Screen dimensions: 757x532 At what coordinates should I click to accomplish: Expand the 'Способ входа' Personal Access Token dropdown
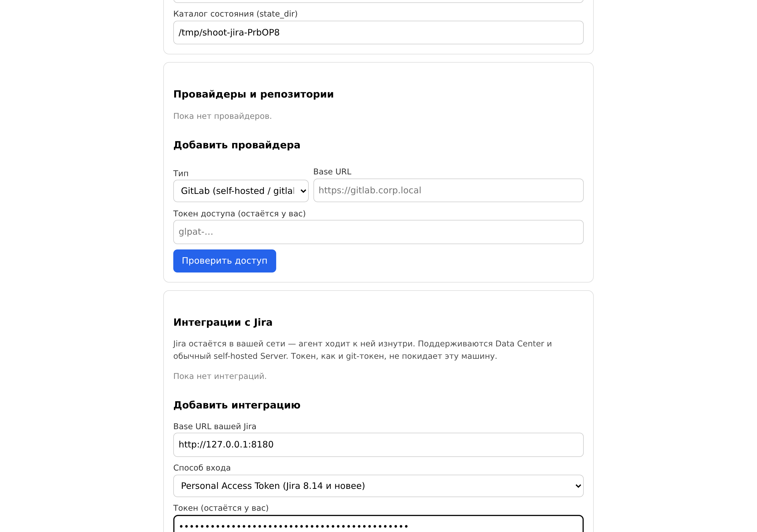pos(378,486)
